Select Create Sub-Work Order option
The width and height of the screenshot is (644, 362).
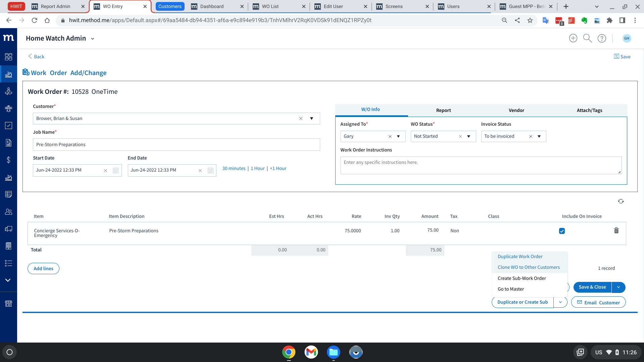pyautogui.click(x=522, y=278)
